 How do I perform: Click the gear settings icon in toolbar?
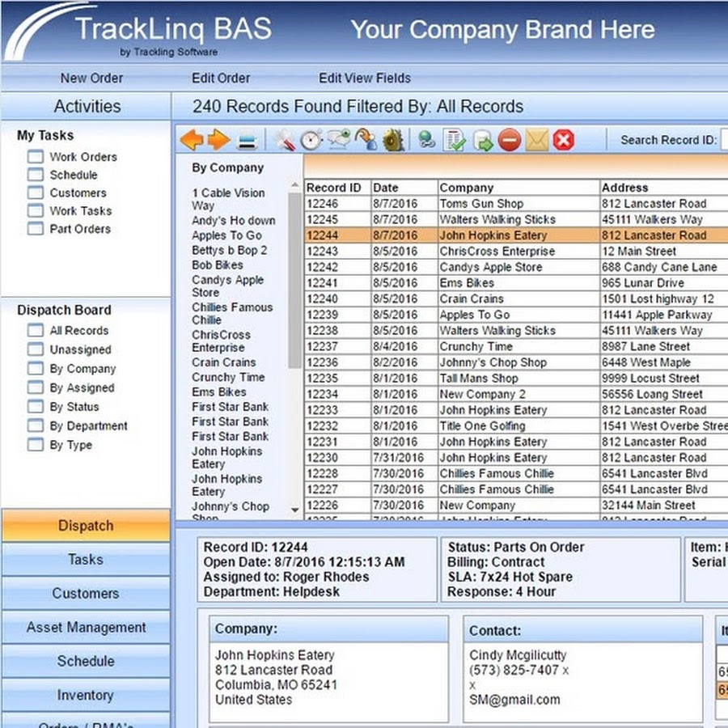click(x=394, y=140)
